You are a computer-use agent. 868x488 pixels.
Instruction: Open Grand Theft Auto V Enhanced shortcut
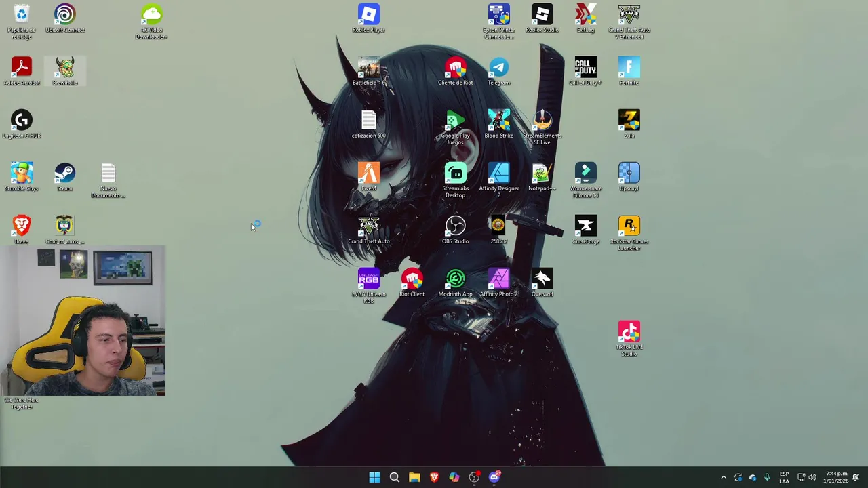click(629, 22)
